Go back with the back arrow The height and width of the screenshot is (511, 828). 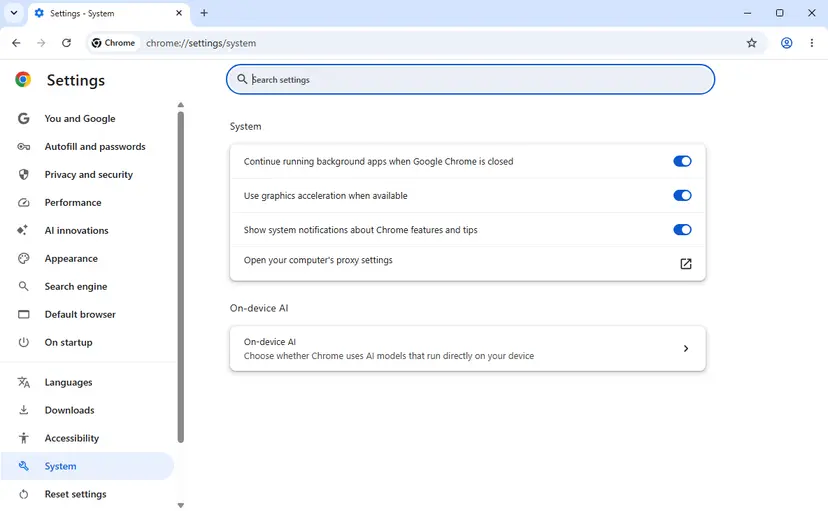pyautogui.click(x=16, y=43)
